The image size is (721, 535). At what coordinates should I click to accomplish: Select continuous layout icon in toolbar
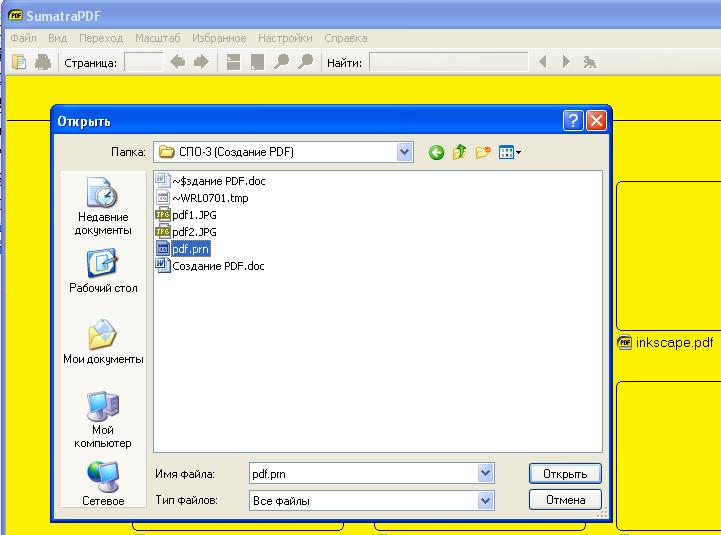point(234,62)
